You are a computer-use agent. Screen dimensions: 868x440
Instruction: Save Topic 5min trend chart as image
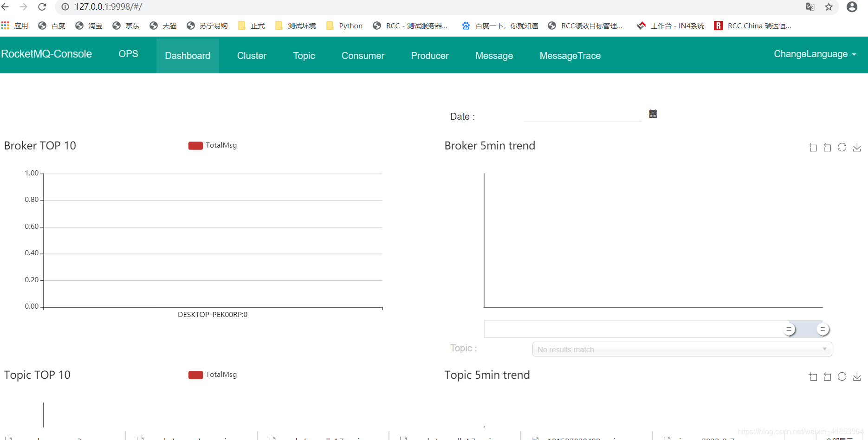point(857,376)
